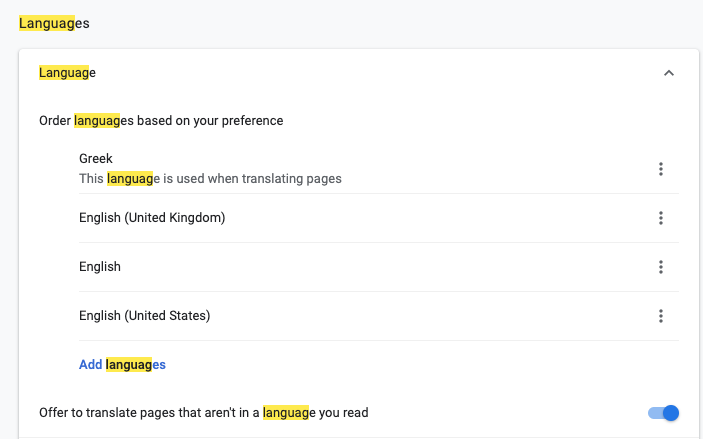The image size is (703, 439).
Task: Click 'Order languages based on your preference' text
Action: (x=161, y=121)
